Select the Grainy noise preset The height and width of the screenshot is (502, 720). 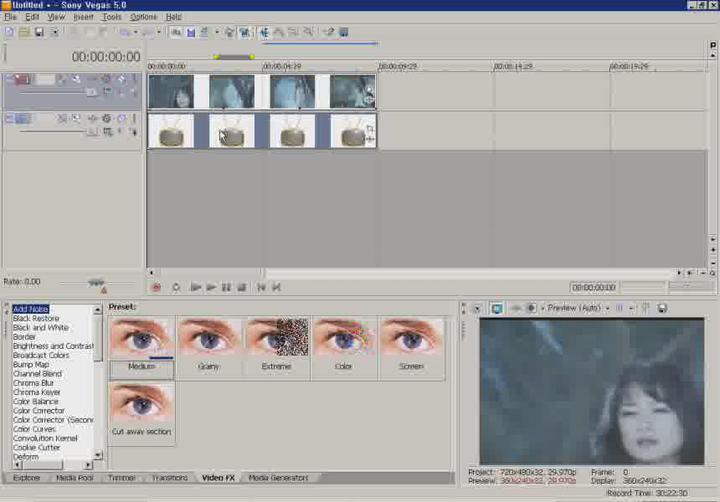tap(209, 348)
